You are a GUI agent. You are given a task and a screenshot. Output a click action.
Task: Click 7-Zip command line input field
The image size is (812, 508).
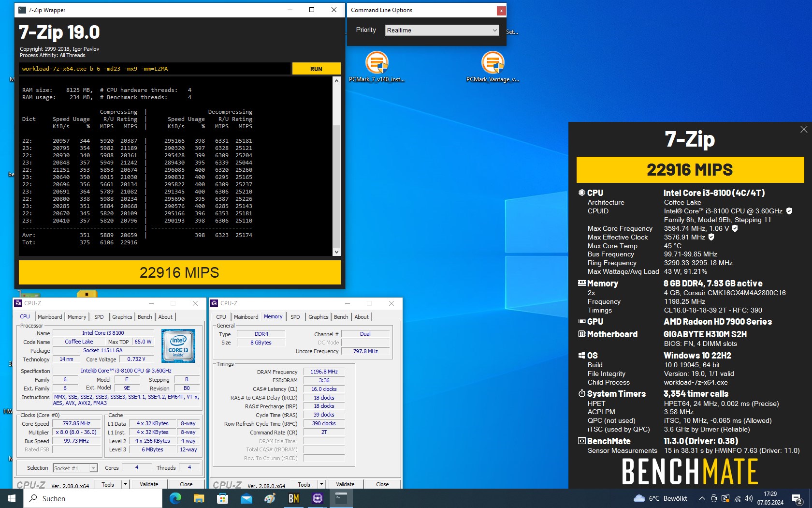tap(155, 69)
